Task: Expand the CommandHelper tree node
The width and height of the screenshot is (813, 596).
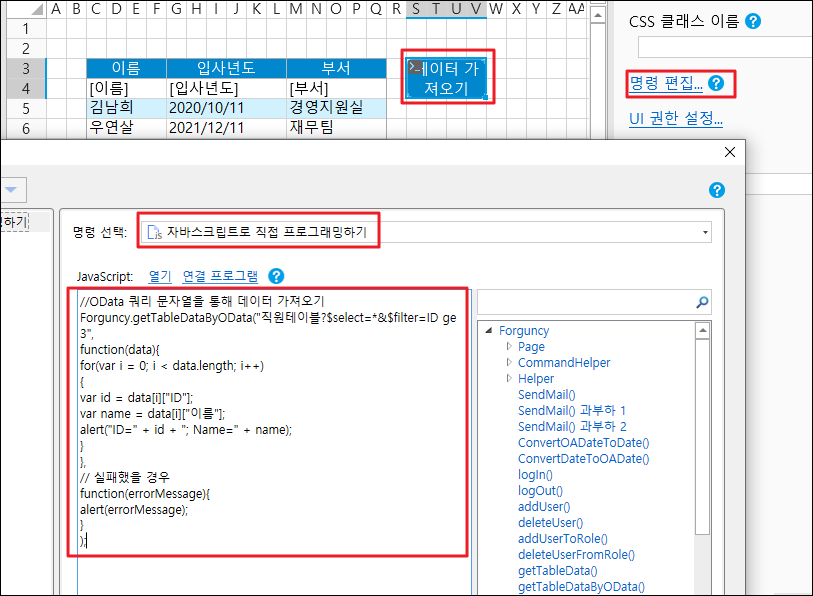Action: [509, 363]
